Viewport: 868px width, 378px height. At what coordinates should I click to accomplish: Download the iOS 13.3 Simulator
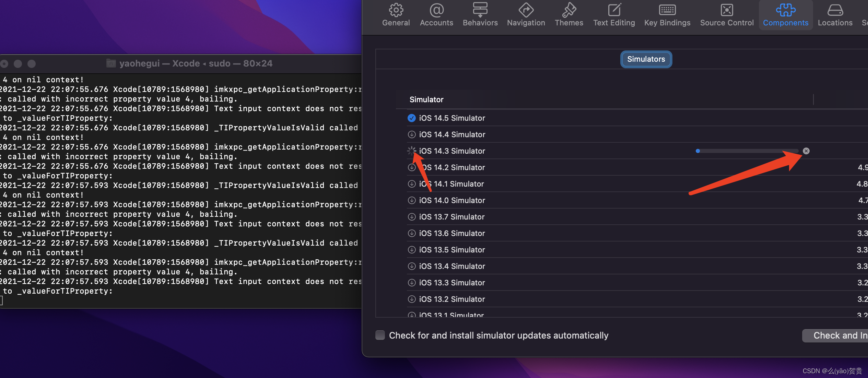412,283
